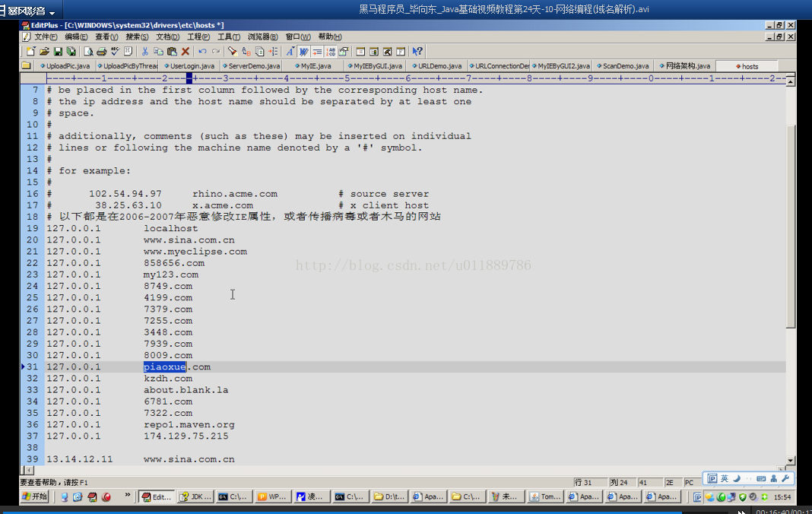The image size is (812, 514).
Task: Click the horizontal scrollbar left arrow
Action: point(27,470)
